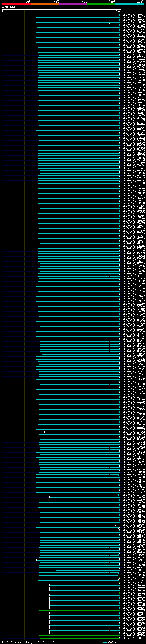Select label UniRef100_Q107B0
The height and width of the screenshot is (644, 146).
click(134, 618)
